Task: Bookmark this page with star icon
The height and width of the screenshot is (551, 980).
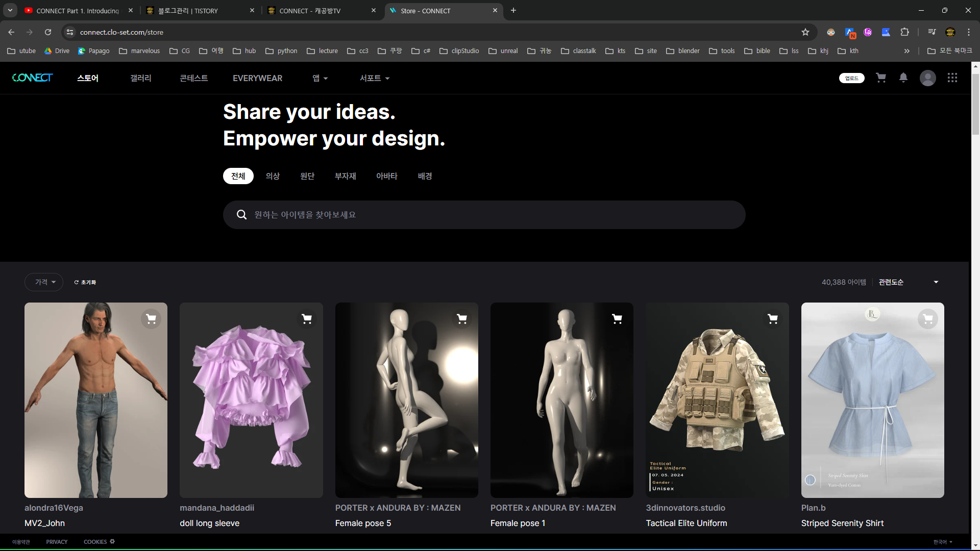Action: [805, 32]
